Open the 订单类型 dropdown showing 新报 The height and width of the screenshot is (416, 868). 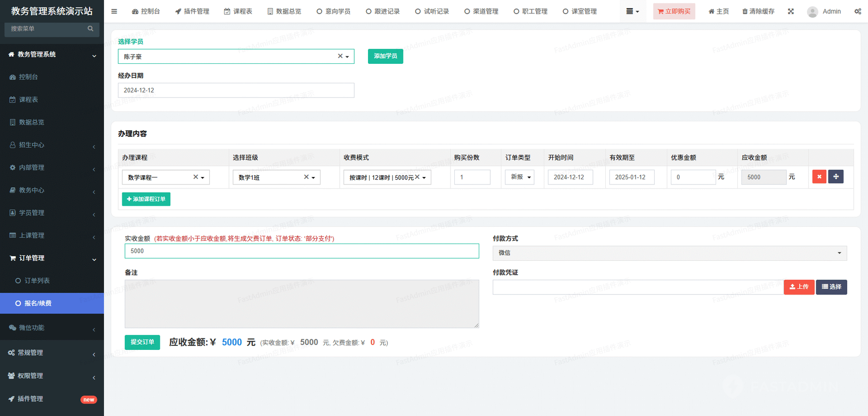pos(519,177)
